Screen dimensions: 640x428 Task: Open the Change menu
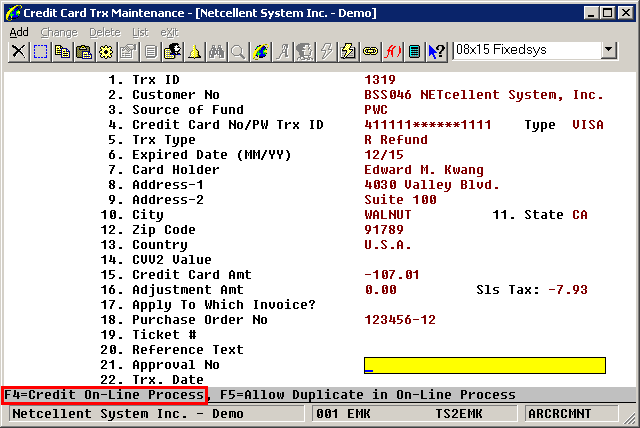click(x=59, y=32)
